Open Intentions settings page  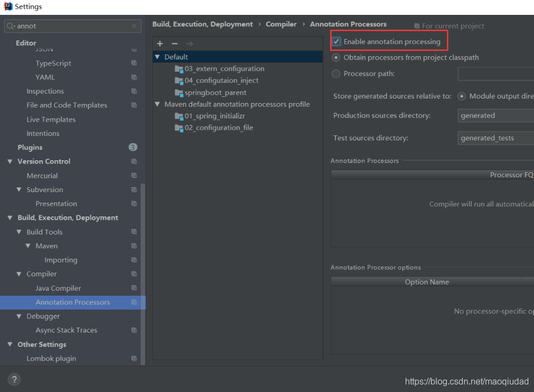pos(43,133)
